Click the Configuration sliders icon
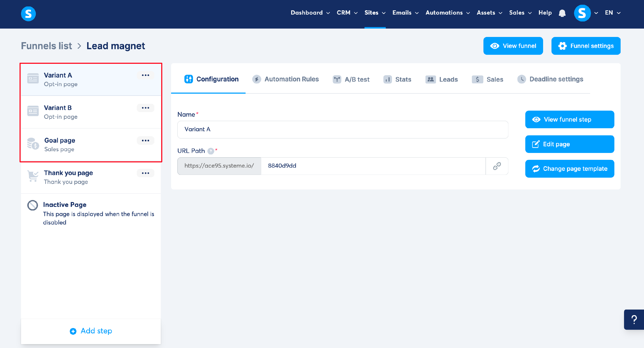Viewport: 644px width, 348px height. 188,79
